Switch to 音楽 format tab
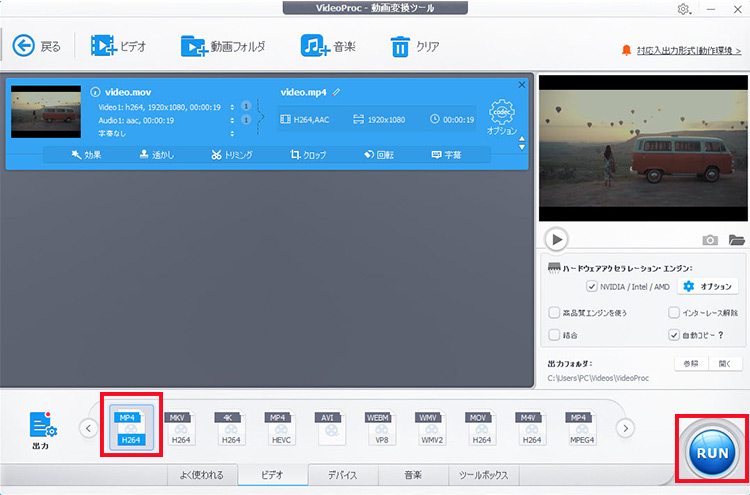 (413, 475)
